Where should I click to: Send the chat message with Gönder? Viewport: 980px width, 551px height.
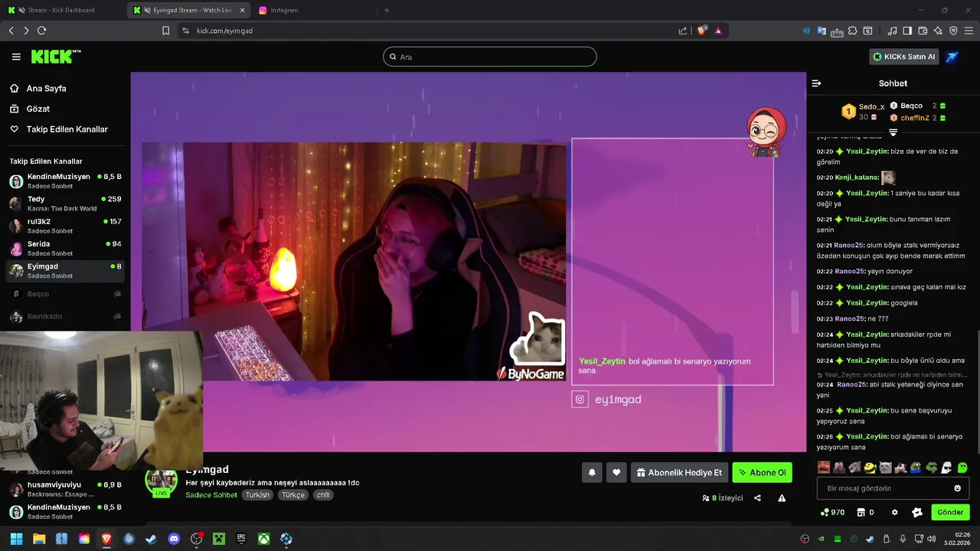point(950,512)
